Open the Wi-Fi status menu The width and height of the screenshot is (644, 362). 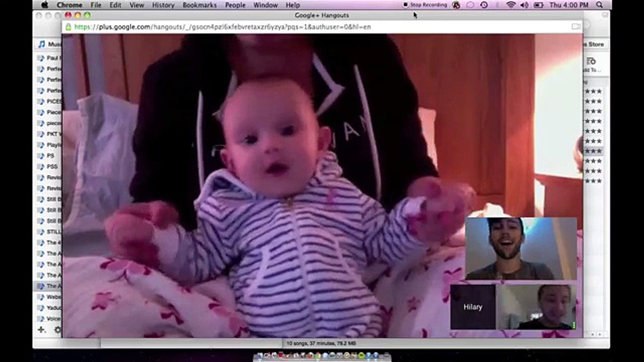(511, 5)
